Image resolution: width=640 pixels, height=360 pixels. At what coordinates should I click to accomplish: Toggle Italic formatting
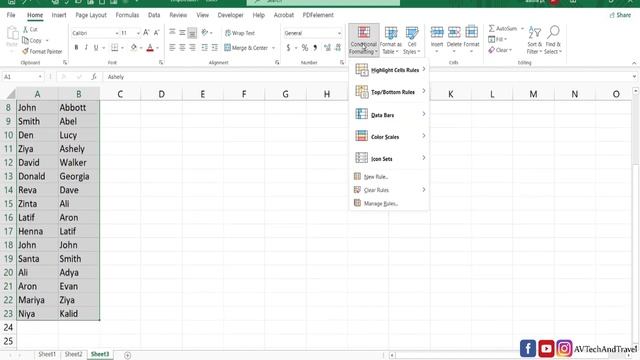click(86, 48)
